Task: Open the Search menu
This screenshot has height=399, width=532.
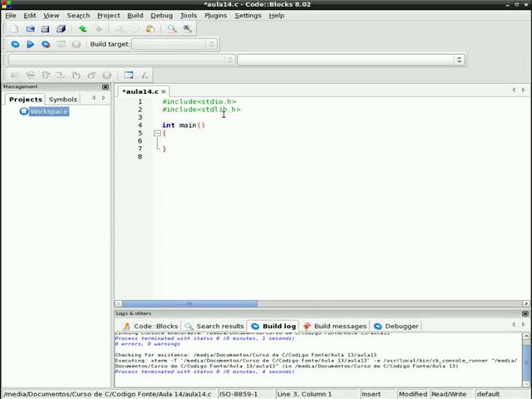Action: 78,16
